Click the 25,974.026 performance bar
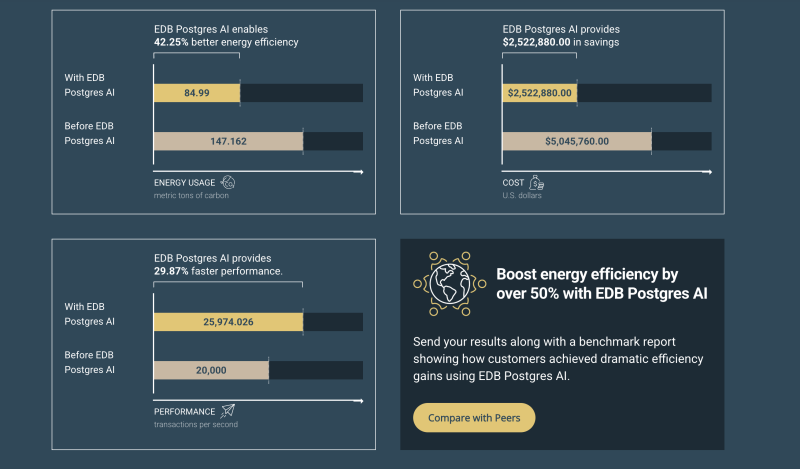This screenshot has height=469, width=800. click(228, 321)
